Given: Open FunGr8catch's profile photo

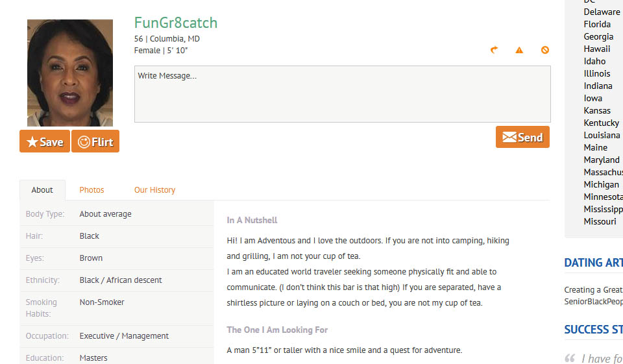Looking at the screenshot, I should click(x=70, y=73).
